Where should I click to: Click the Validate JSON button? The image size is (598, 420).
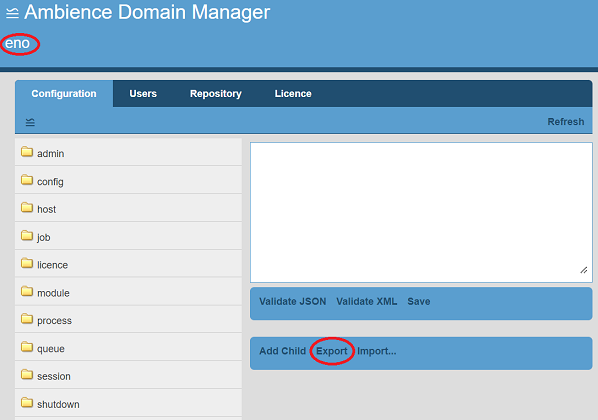click(x=293, y=301)
